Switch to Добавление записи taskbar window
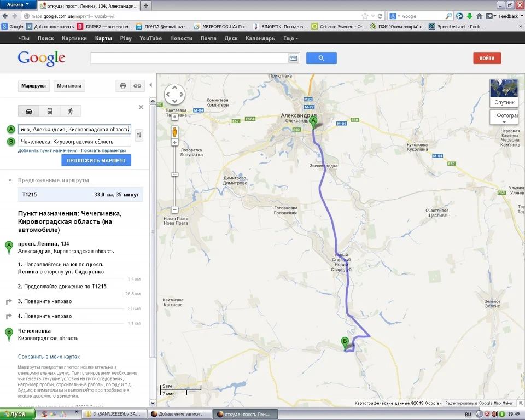This screenshot has height=420, width=525. [180, 414]
